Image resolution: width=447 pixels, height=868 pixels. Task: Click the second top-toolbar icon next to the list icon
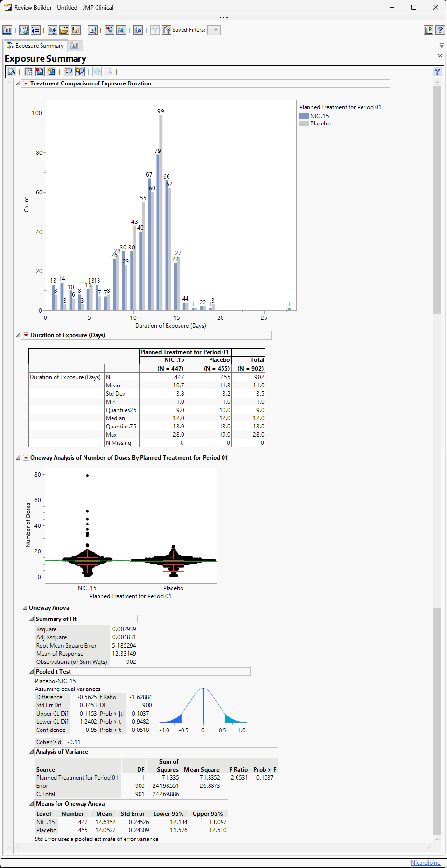[24, 30]
